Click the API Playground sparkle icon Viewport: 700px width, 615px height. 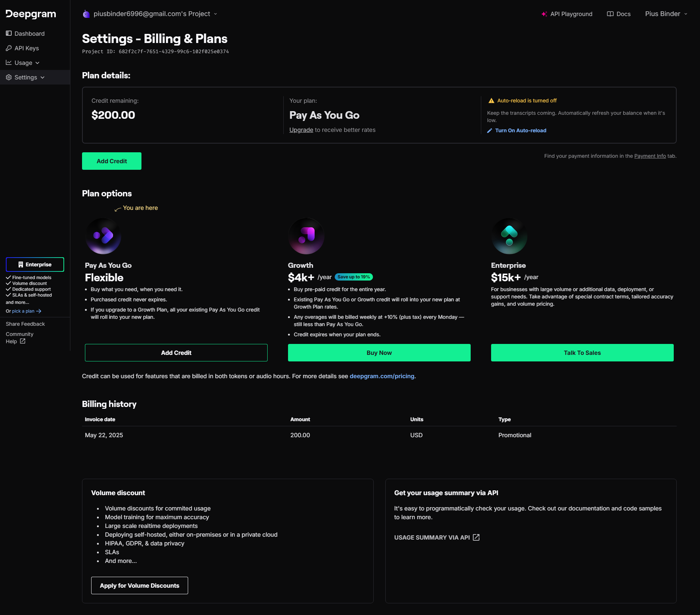coord(544,14)
